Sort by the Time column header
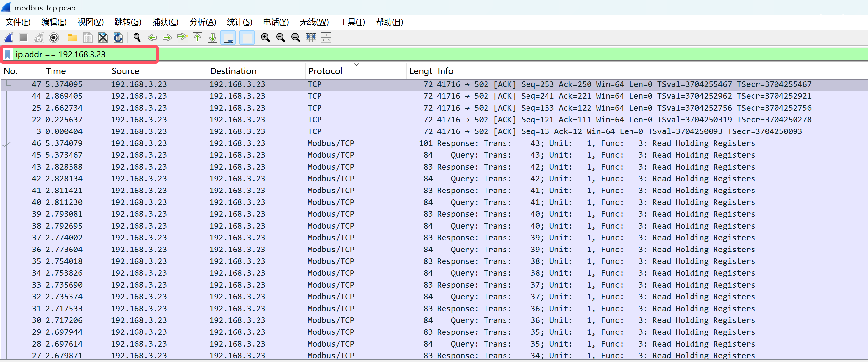This screenshot has width=868, height=362. pos(76,71)
